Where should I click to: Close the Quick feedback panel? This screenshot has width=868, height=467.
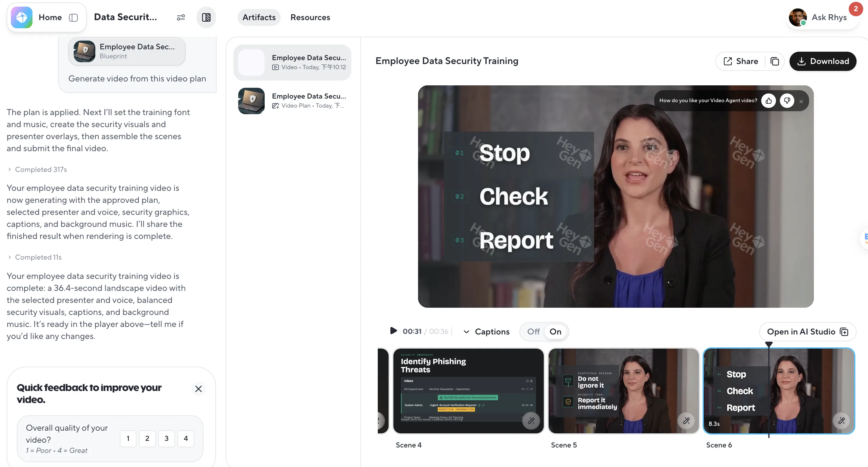click(199, 389)
